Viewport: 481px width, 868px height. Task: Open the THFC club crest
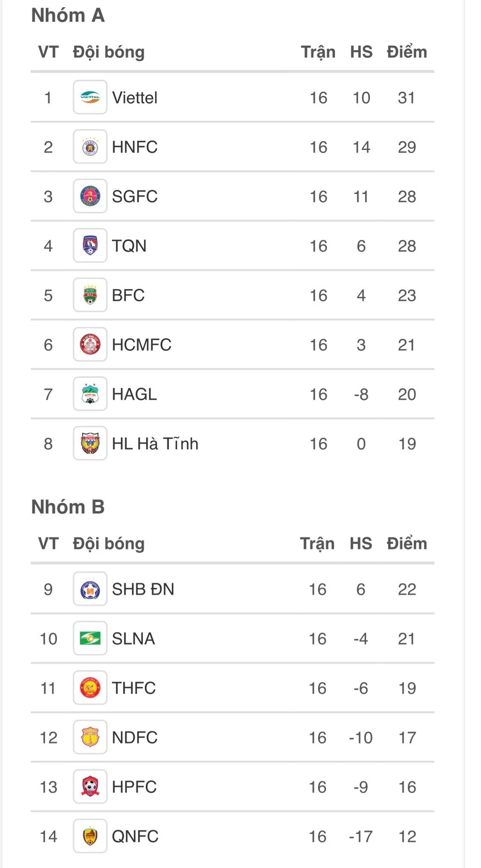pos(90,688)
